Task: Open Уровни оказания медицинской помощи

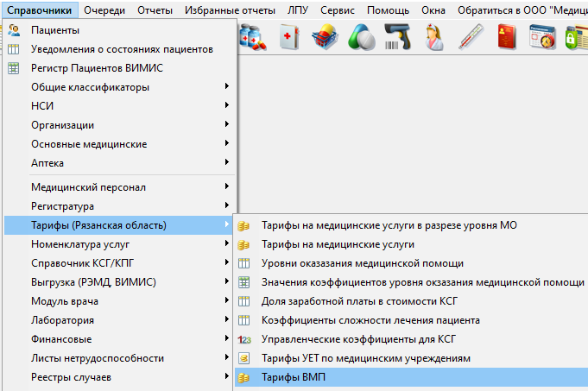Action: coord(411,263)
